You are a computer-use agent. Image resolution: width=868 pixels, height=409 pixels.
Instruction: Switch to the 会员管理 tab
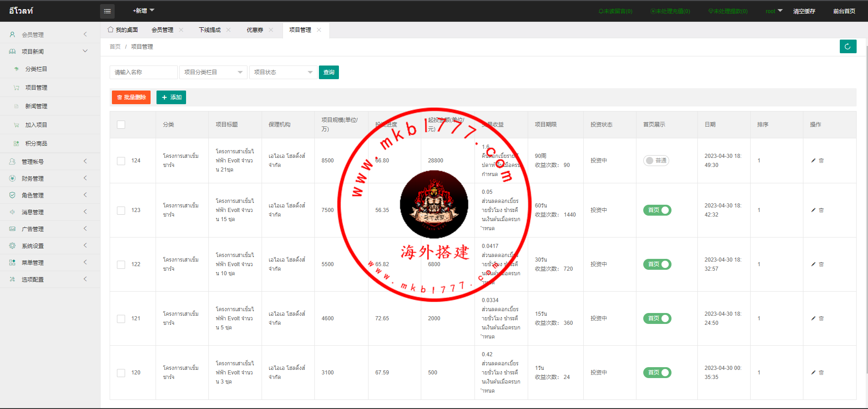tap(162, 30)
